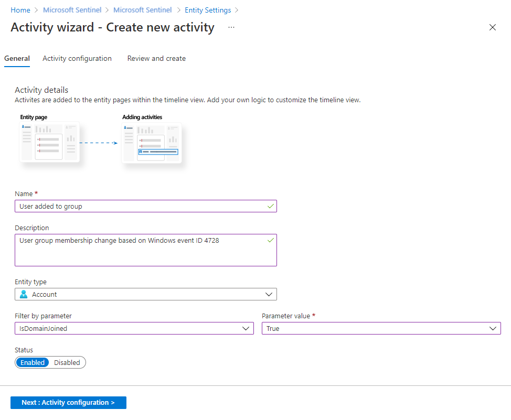Switch to the Activity configuration tab
Image resolution: width=511 pixels, height=420 pixels.
tap(77, 58)
